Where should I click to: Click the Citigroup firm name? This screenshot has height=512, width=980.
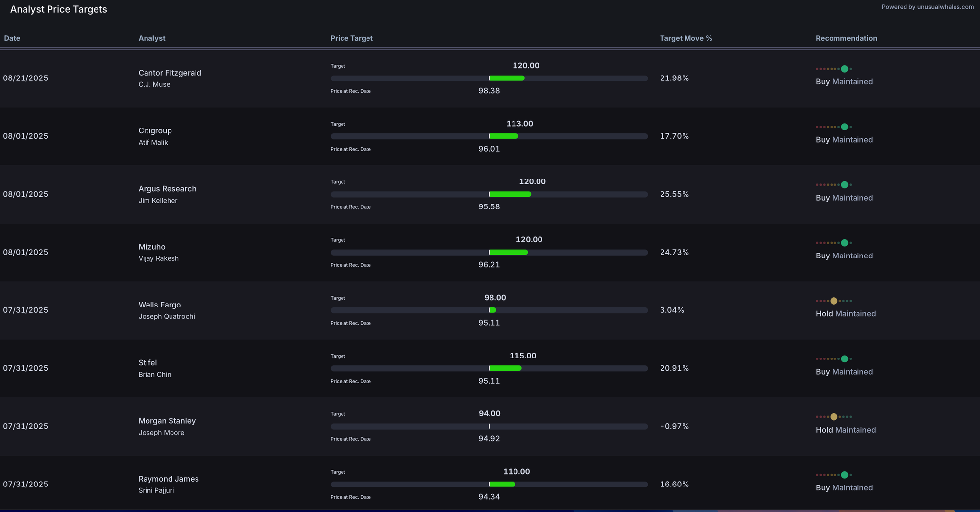pos(155,131)
